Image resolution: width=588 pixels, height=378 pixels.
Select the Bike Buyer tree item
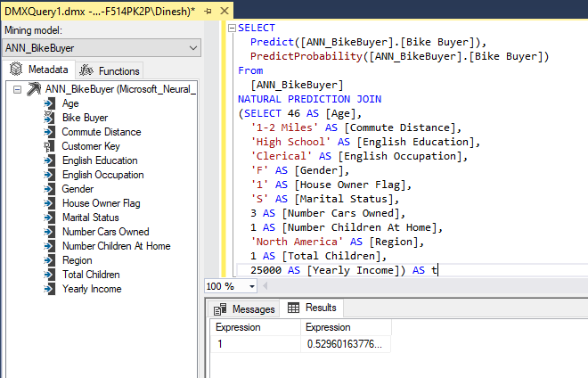pyautogui.click(x=85, y=118)
